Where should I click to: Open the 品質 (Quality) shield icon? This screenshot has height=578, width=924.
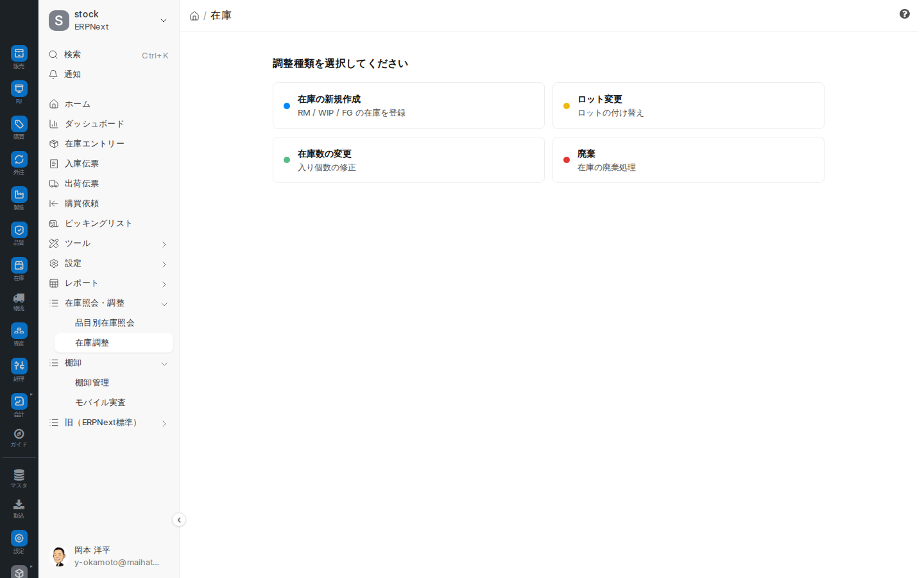tap(19, 230)
